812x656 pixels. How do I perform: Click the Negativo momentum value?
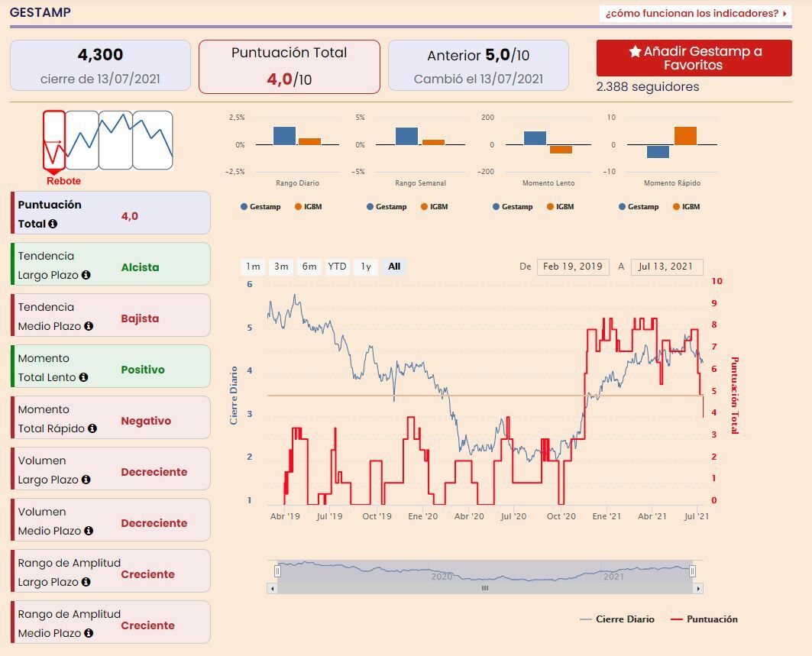coord(145,421)
